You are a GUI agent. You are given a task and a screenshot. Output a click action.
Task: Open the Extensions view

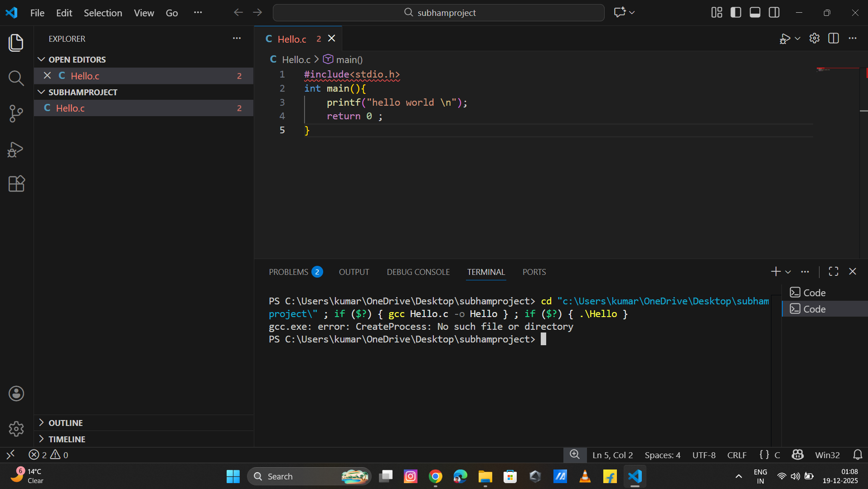click(x=16, y=184)
